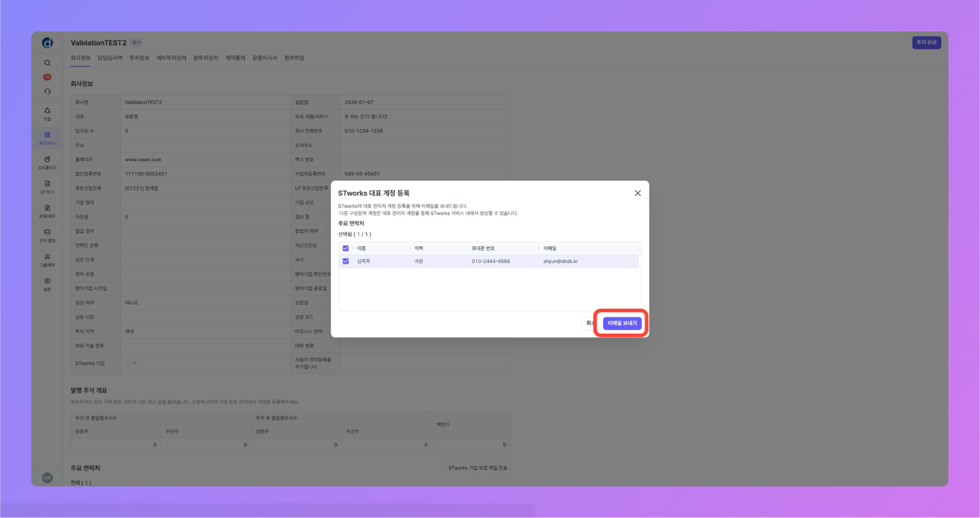Switch to the 투자정보 tab
The width and height of the screenshot is (980, 518).
click(139, 58)
